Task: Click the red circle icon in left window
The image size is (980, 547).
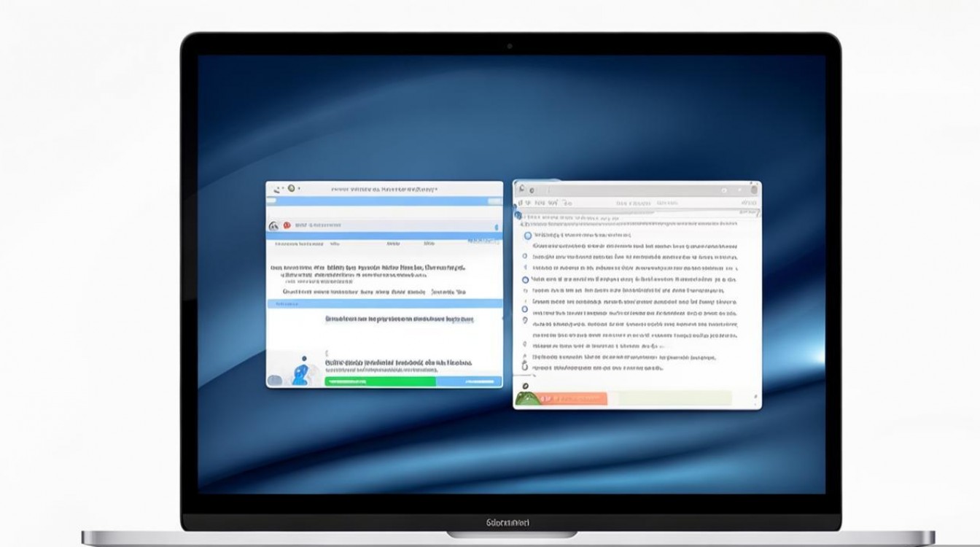Action: (x=287, y=225)
